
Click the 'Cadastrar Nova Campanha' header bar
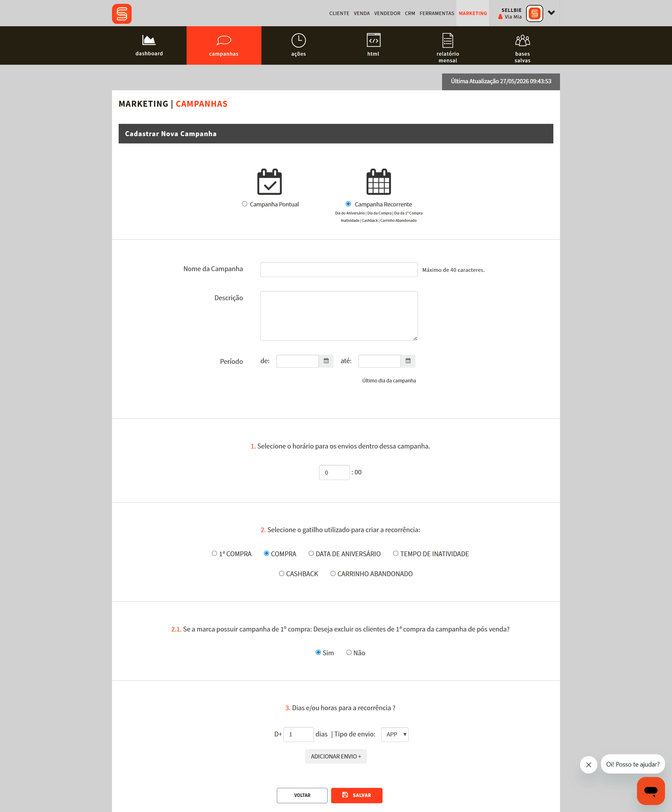[x=336, y=133]
